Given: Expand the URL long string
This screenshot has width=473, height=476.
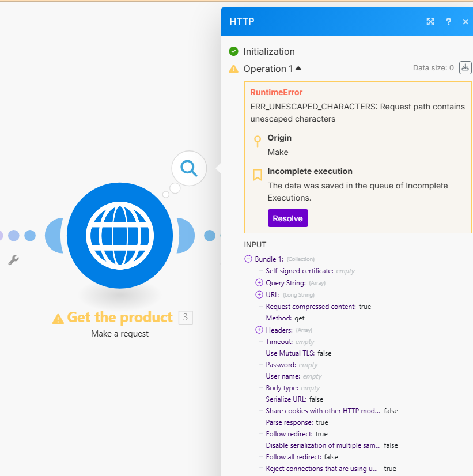Looking at the screenshot, I should 259,294.
